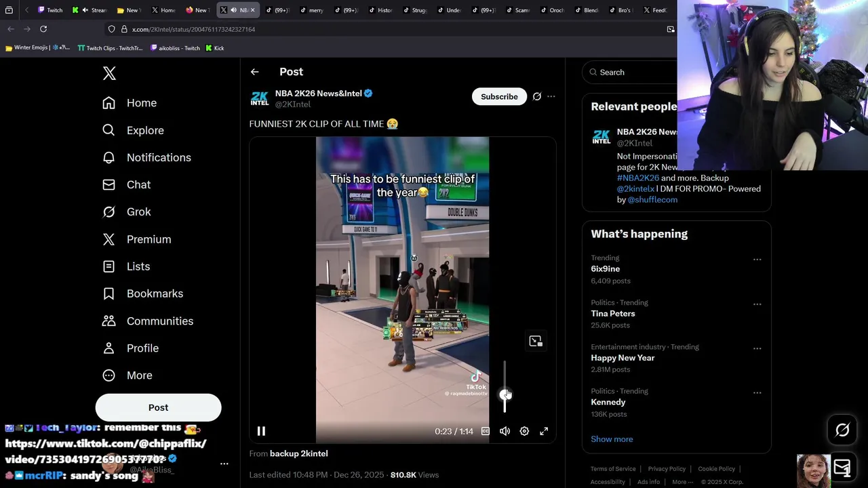
Task: Click the X search field
Action: coord(631,73)
